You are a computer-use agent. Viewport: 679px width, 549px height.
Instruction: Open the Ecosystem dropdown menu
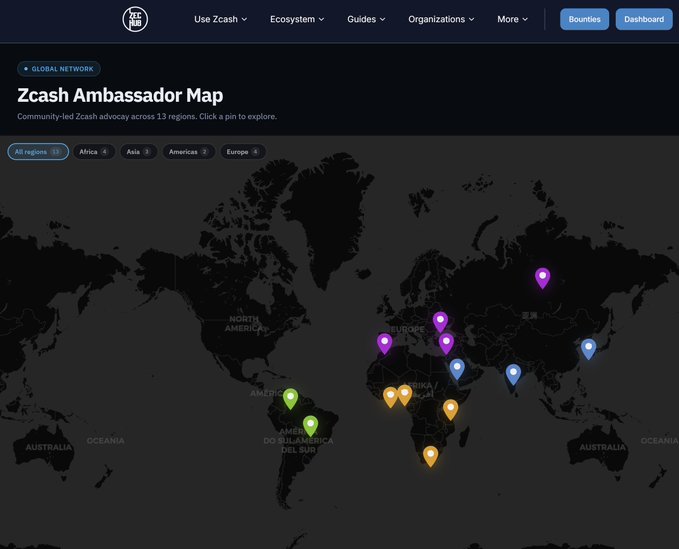(297, 19)
